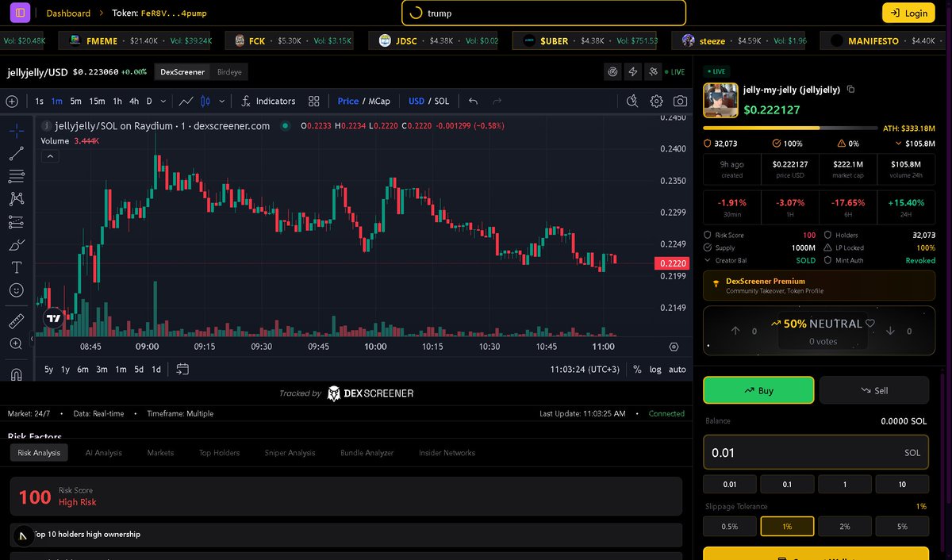Select the 5m timeframe
The width and height of the screenshot is (952, 560).
point(75,101)
